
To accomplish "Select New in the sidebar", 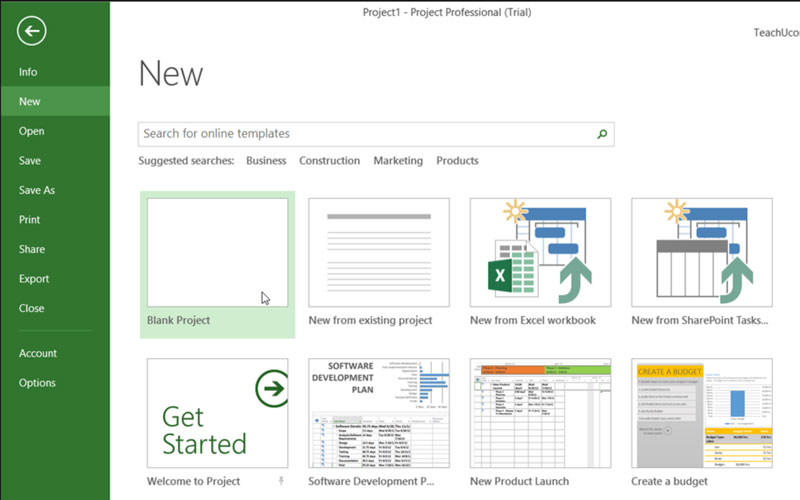I will coord(55,102).
